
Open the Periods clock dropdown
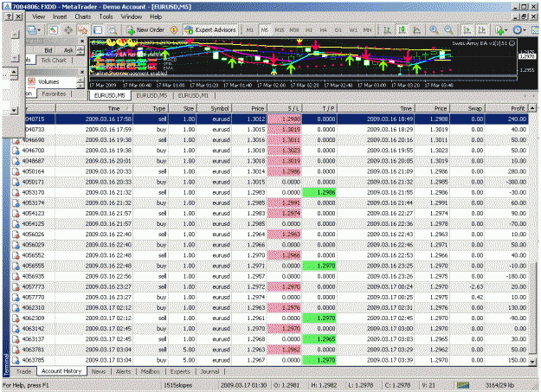(518, 30)
